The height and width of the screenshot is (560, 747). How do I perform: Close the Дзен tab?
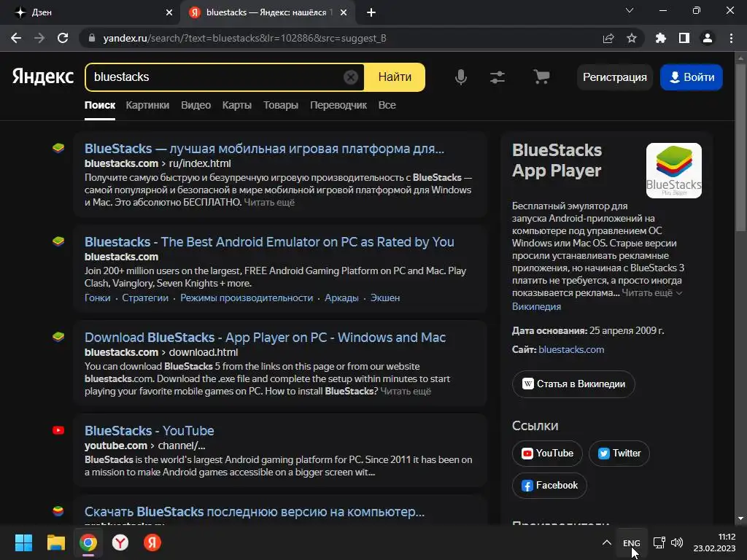[169, 12]
